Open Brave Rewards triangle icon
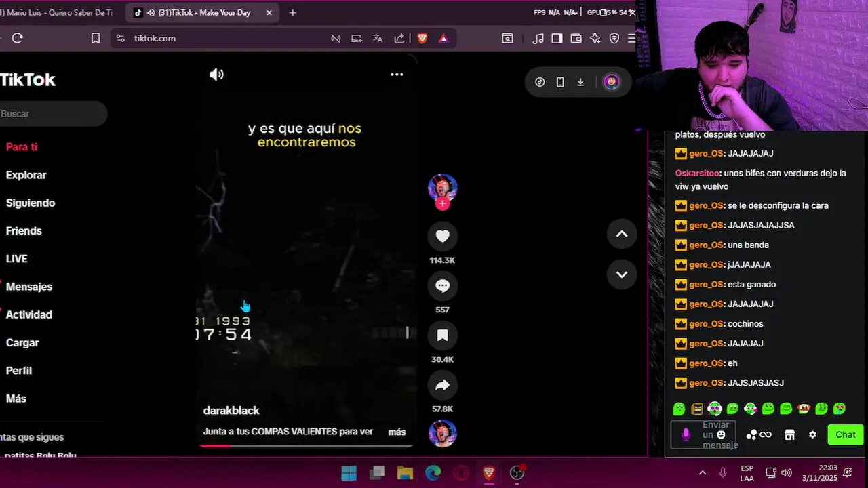868x488 pixels. click(x=443, y=39)
